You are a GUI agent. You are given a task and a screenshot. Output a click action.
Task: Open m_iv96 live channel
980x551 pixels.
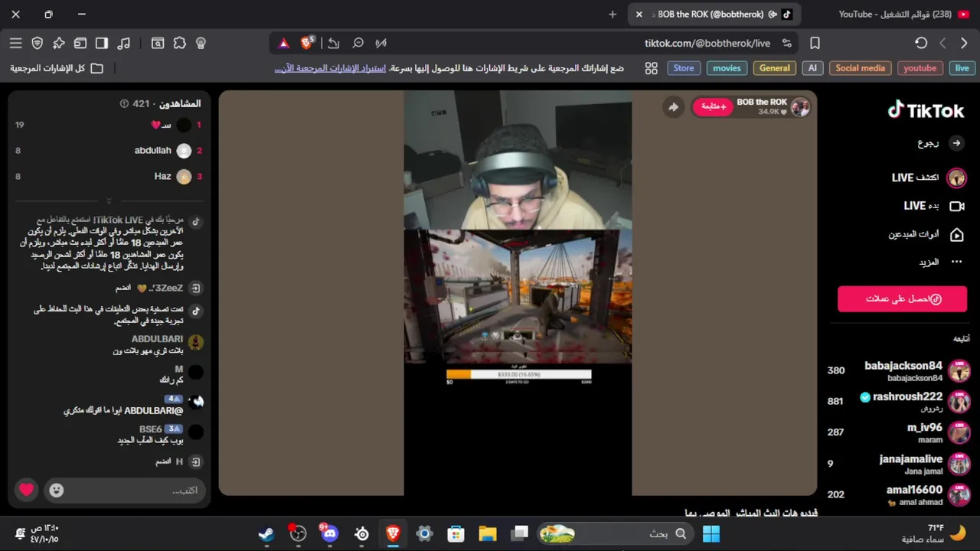coord(899,432)
